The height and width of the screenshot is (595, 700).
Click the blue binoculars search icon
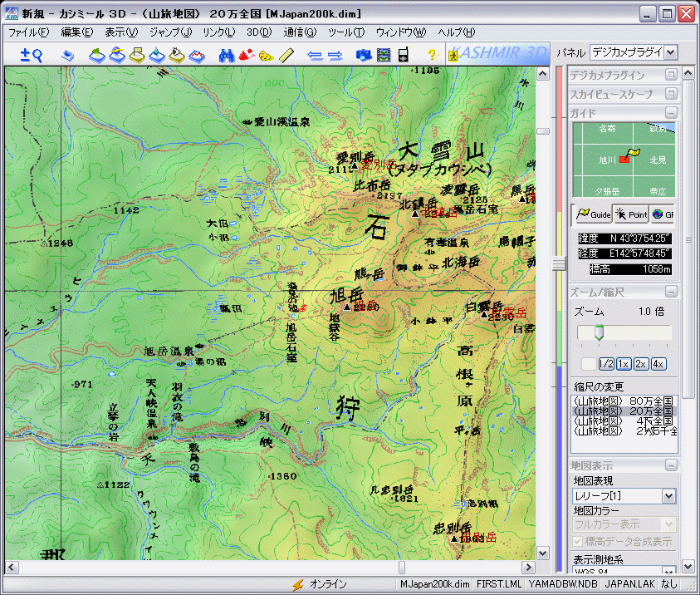point(227,55)
